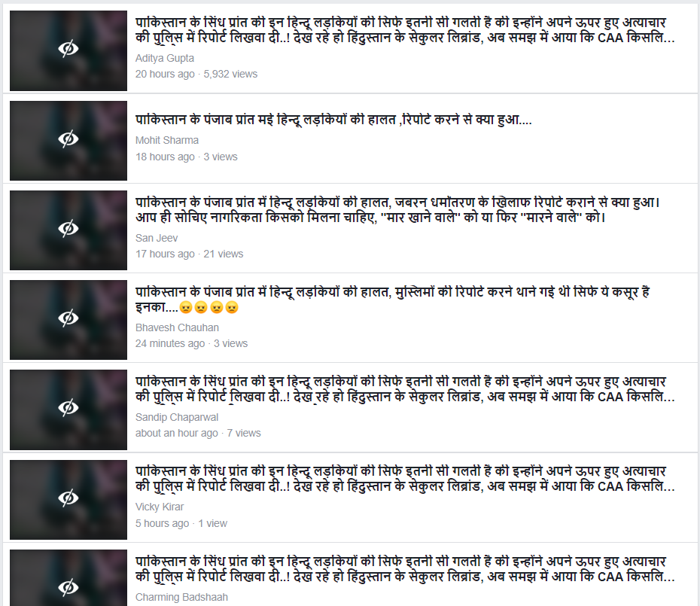The width and height of the screenshot is (700, 606).
Task: Open San Jeev's two-line video title
Action: point(397,210)
